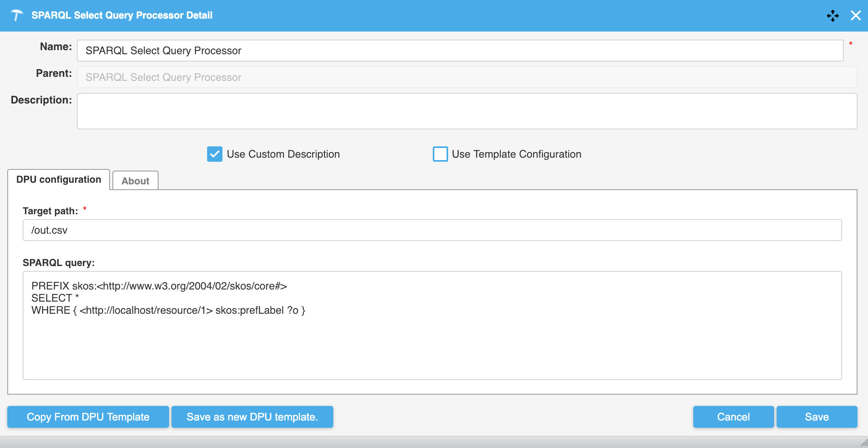Edit the Target path field

tap(432, 230)
